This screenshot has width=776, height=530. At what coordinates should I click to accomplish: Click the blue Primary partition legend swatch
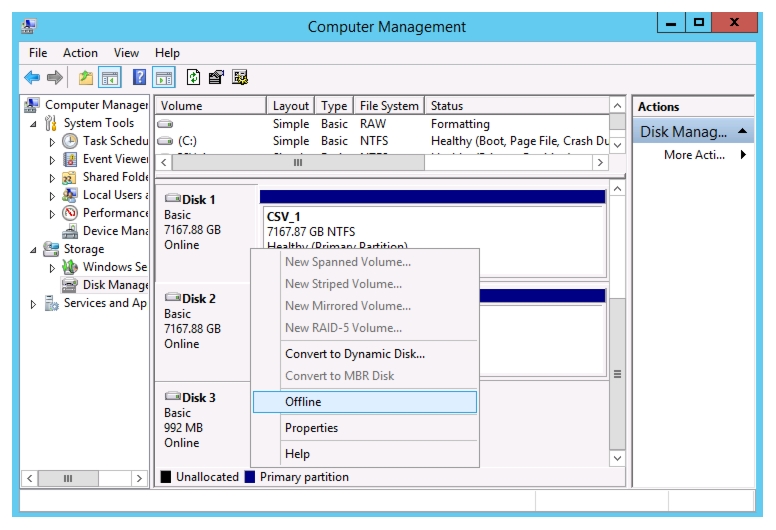(x=250, y=477)
